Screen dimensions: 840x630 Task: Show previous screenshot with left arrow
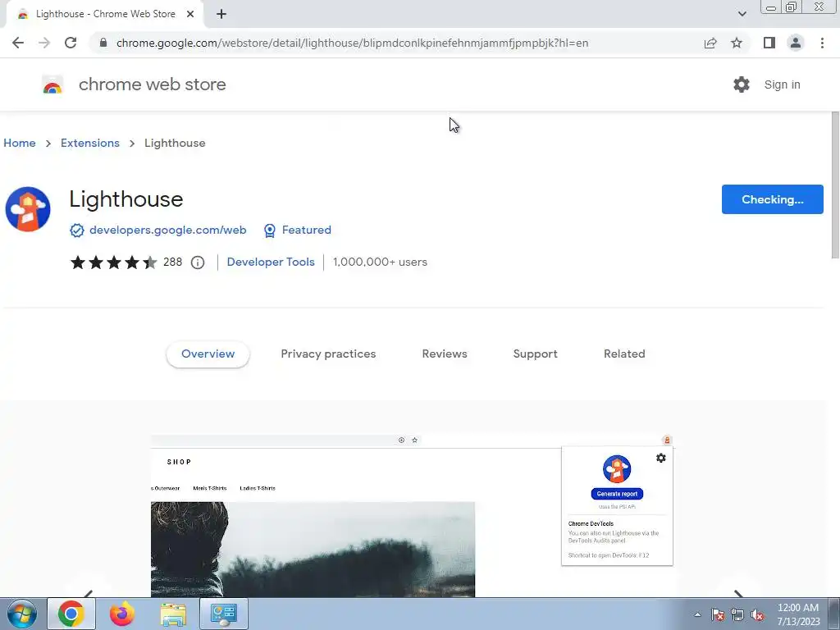pyautogui.click(x=89, y=592)
